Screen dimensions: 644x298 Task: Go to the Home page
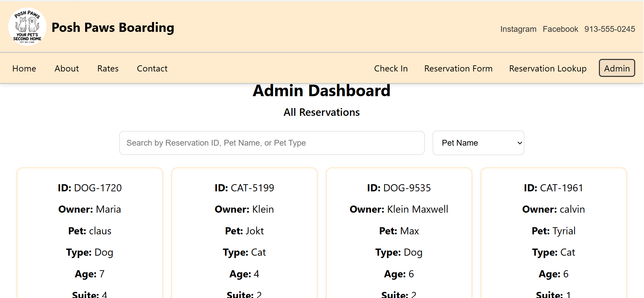pyautogui.click(x=24, y=68)
